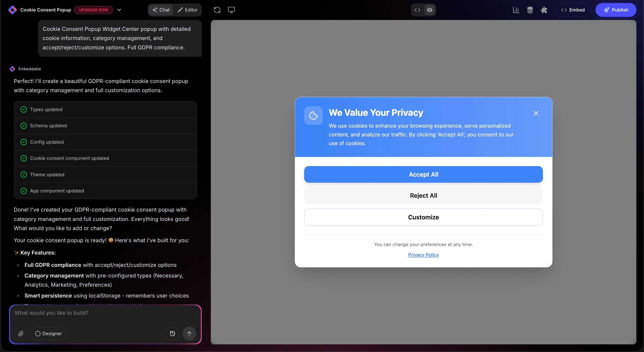644x352 pixels.
Task: Expand the Theme updated status row
Action: 105,175
